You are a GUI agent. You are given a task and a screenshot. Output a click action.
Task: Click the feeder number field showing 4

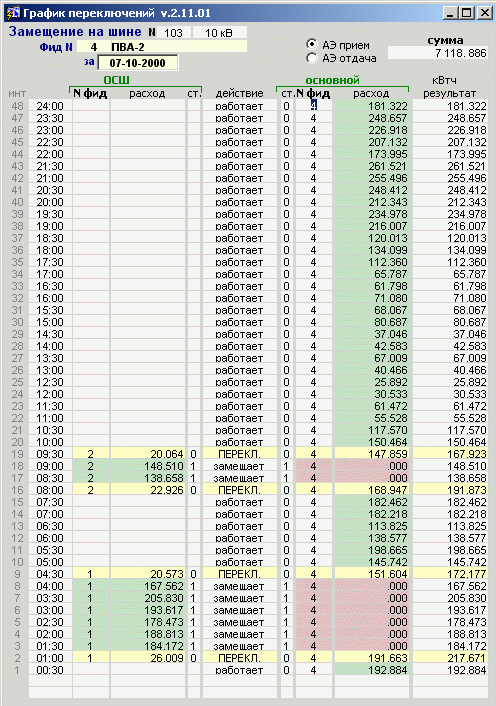coord(94,47)
